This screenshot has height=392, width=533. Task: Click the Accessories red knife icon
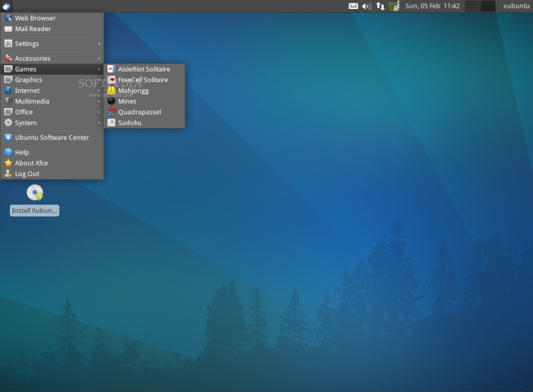click(x=8, y=58)
